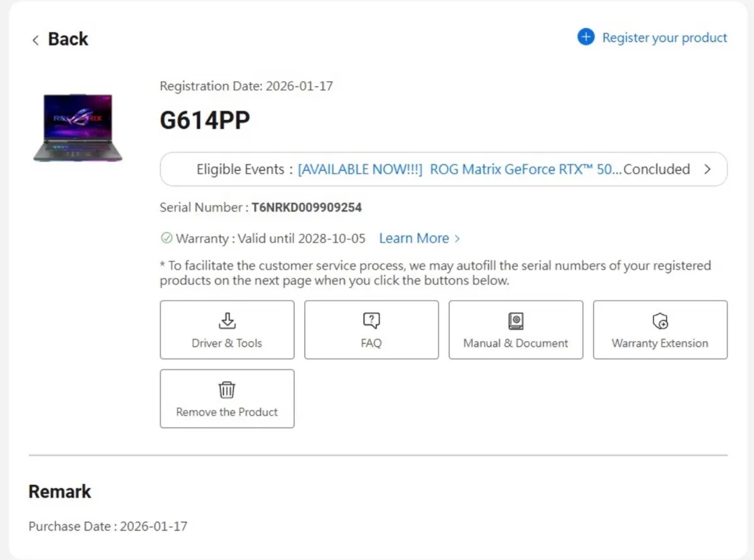Image resolution: width=754 pixels, height=560 pixels.
Task: Click the Back arrow chevron
Action: click(35, 40)
